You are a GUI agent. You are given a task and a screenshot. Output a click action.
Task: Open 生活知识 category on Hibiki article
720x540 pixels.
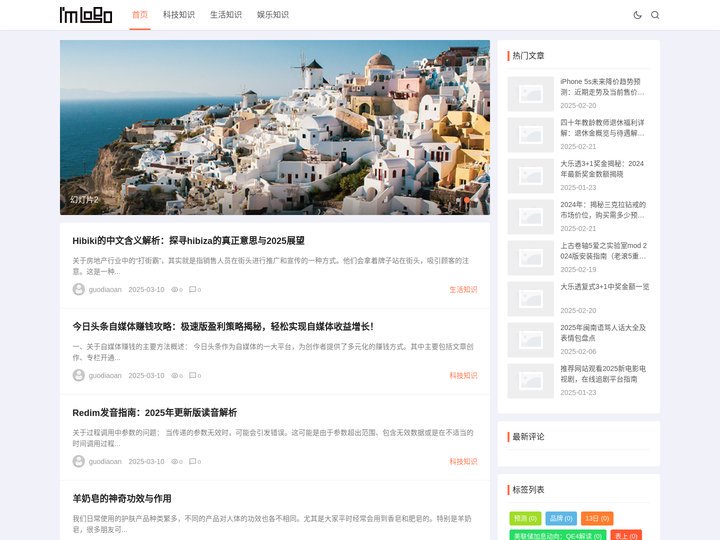[x=463, y=289]
